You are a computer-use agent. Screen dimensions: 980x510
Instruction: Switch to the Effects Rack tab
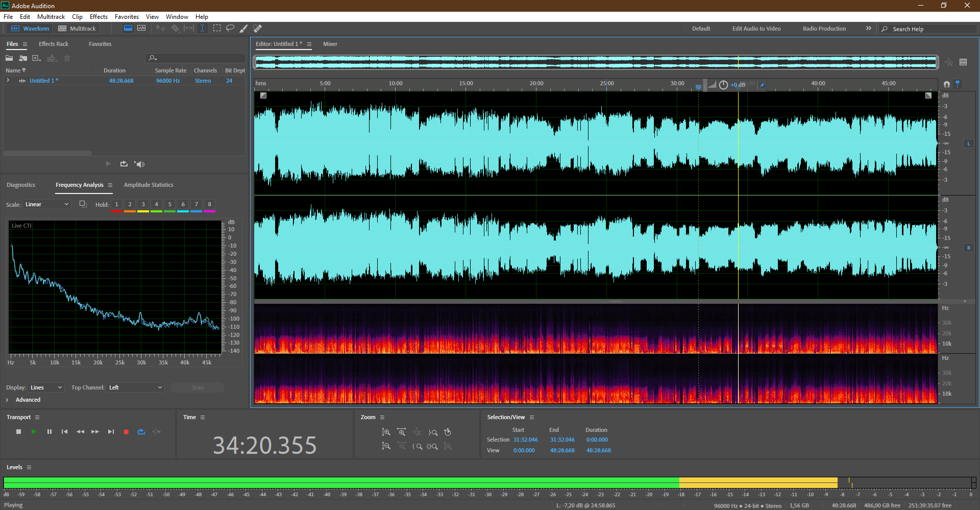54,44
